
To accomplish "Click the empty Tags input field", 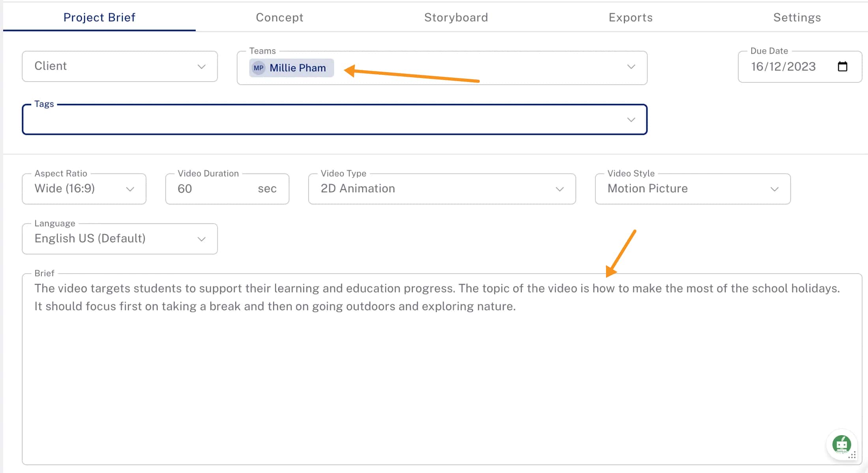I will pyautogui.click(x=316, y=120).
